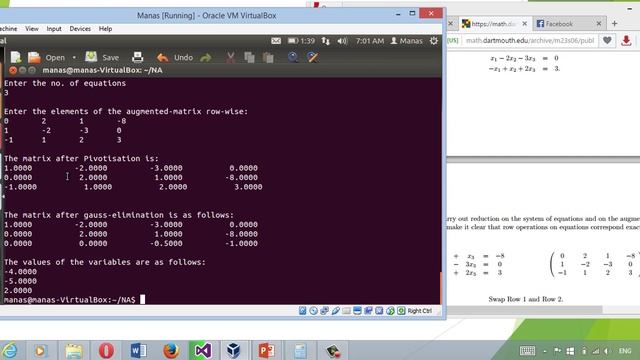
Task: Click the terminal prompt manas@manas-VirtualBox:~/NA$
Action: [x=69, y=300]
